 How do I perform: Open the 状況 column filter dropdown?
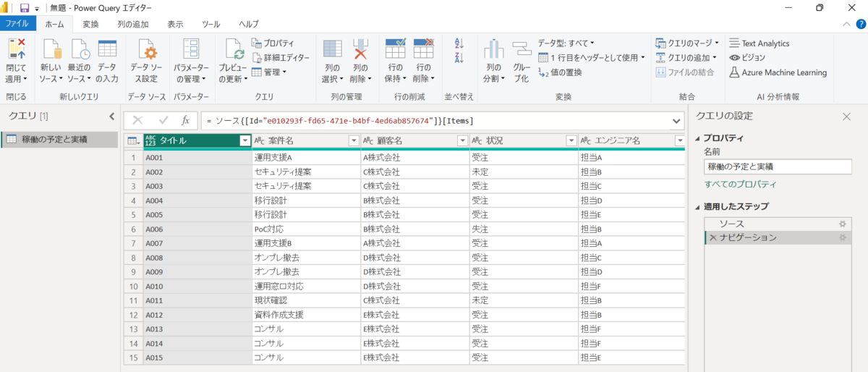click(571, 141)
